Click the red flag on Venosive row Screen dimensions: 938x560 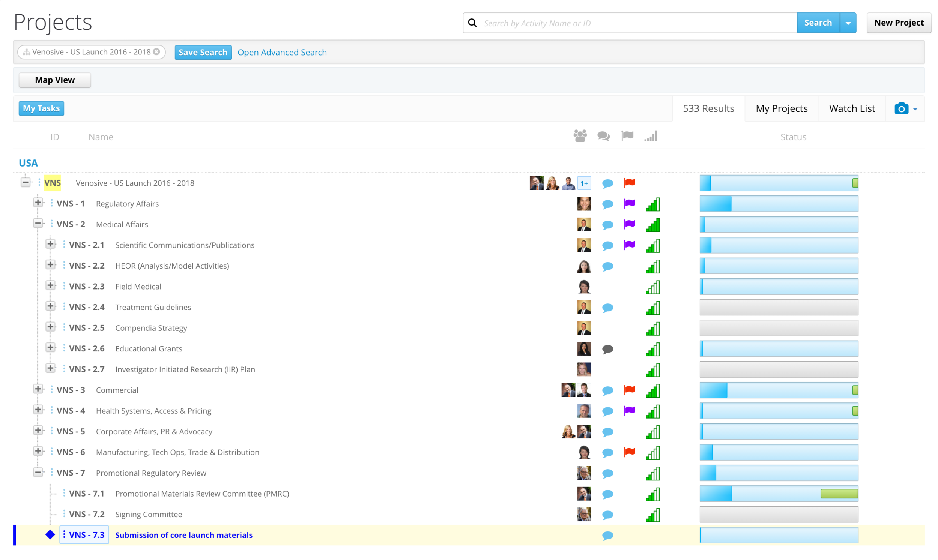(x=629, y=183)
